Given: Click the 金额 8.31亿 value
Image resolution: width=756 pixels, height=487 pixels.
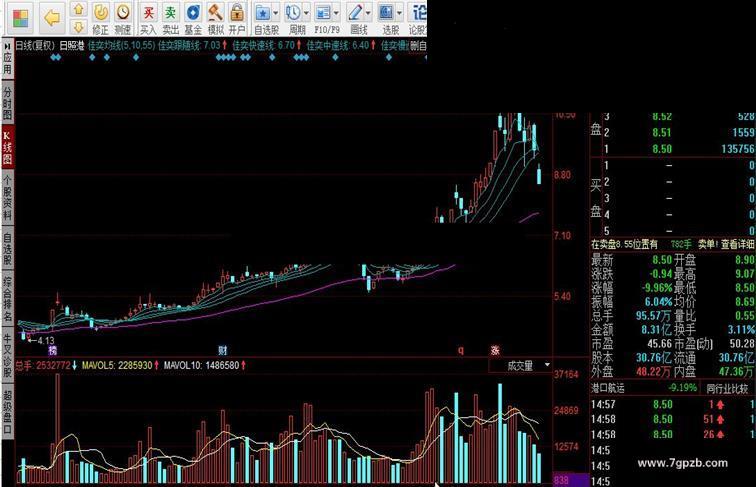Looking at the screenshot, I should pos(656,330).
